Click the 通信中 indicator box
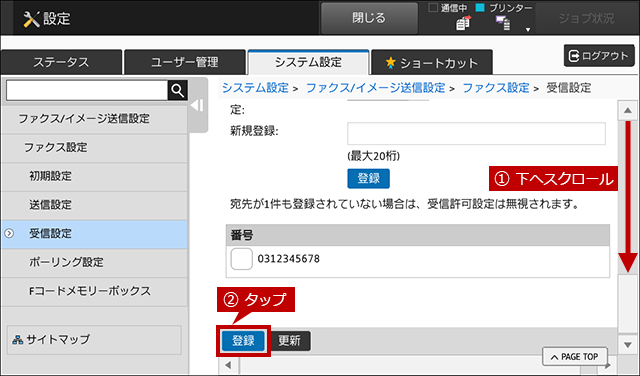Viewport: 640px width, 376px height. (433, 7)
